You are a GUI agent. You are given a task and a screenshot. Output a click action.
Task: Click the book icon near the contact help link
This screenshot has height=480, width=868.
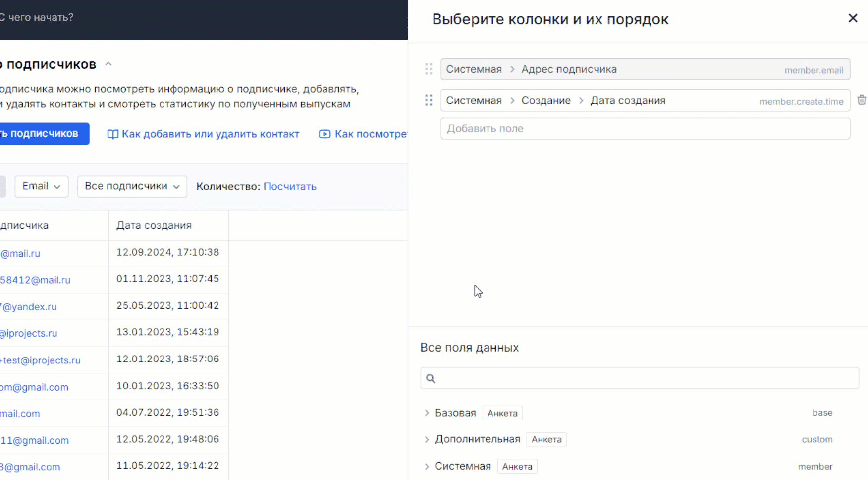pos(112,134)
